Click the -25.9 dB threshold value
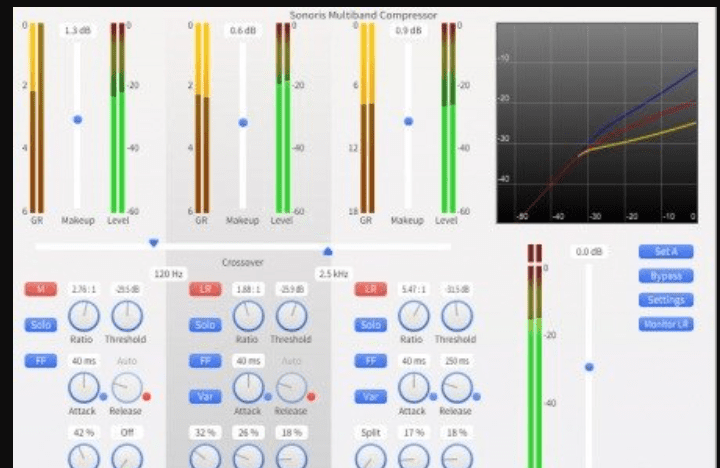The height and width of the screenshot is (468, 720). (x=292, y=289)
